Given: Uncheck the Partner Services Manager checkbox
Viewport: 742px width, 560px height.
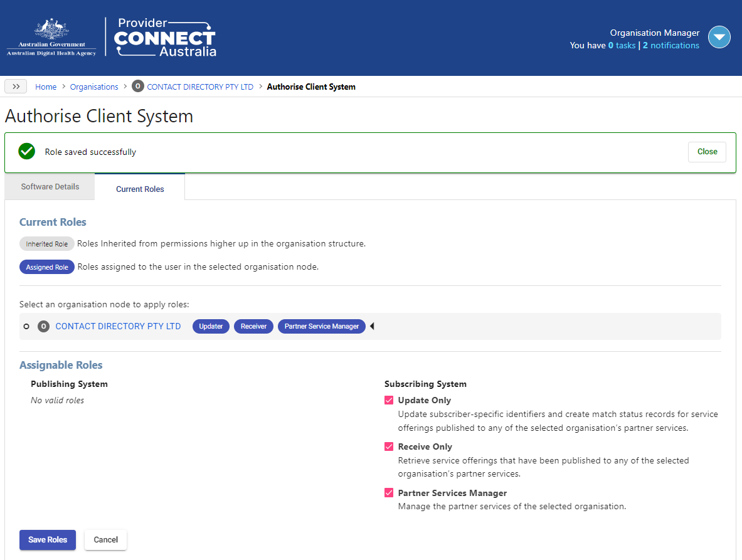Looking at the screenshot, I should pos(389,493).
